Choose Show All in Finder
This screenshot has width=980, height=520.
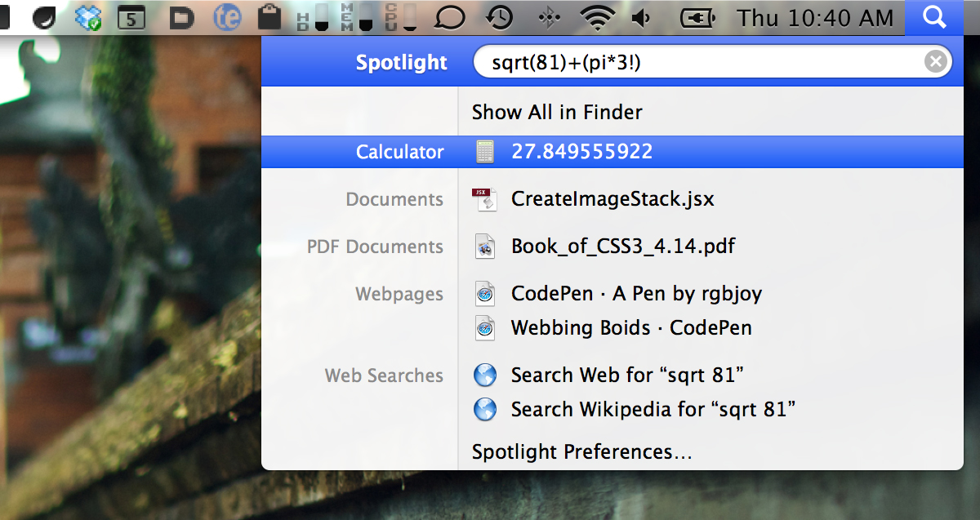557,112
